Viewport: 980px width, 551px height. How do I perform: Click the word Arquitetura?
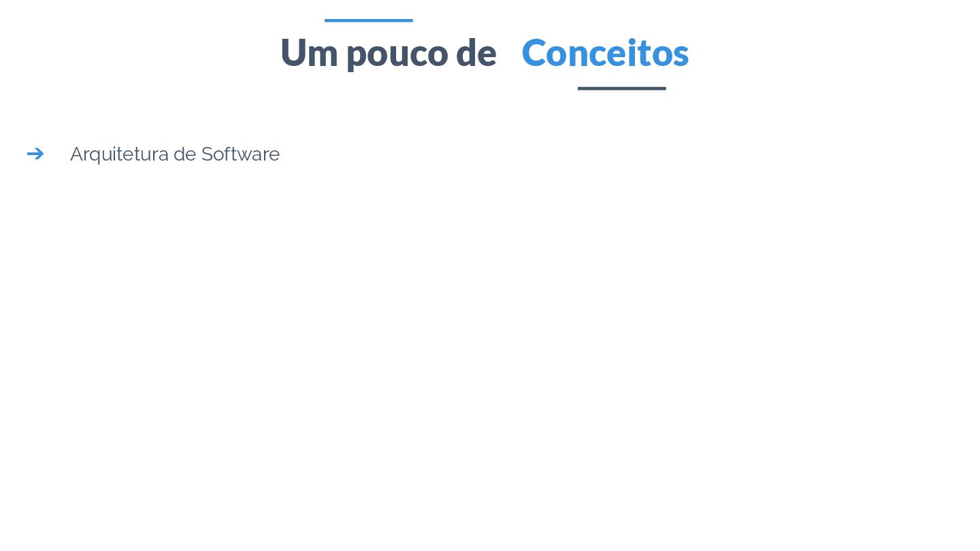(x=119, y=154)
